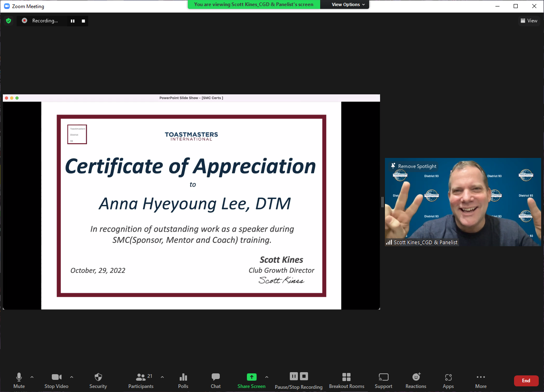Click the red Recording indicator icon
The image size is (544, 392).
25,21
